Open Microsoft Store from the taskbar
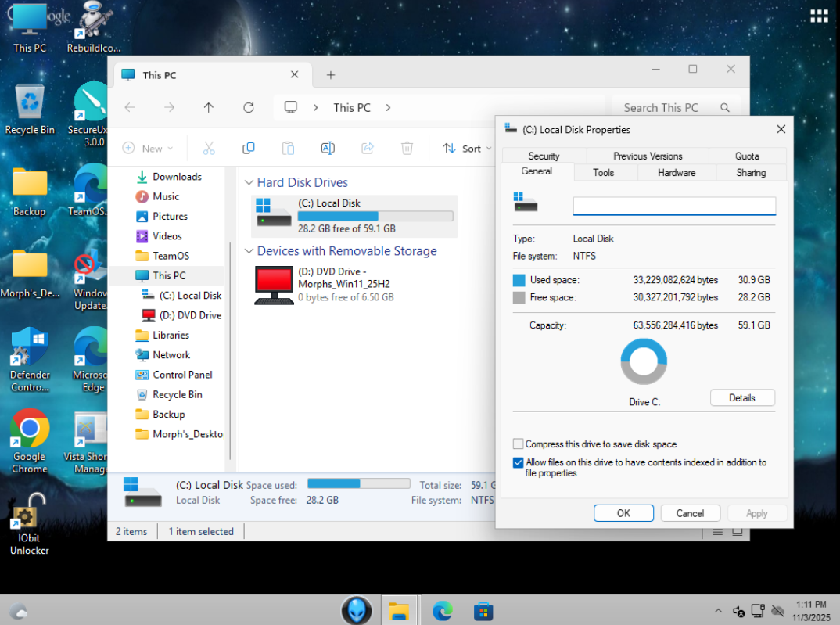The width and height of the screenshot is (840, 625). pos(483,610)
